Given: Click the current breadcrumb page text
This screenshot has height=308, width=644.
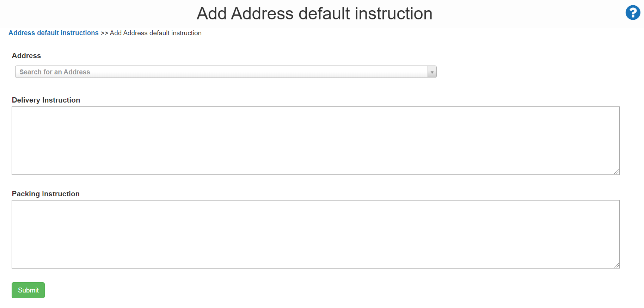Looking at the screenshot, I should pos(155,33).
